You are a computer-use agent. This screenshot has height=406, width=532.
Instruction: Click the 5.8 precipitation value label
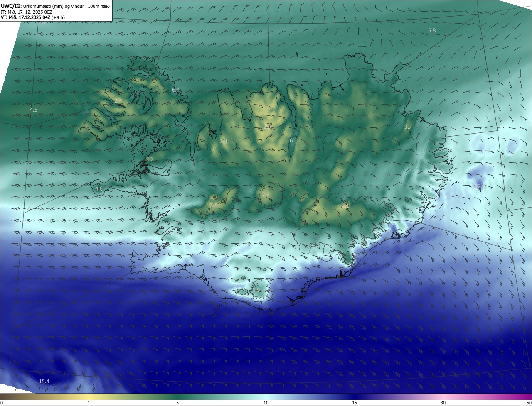(x=432, y=30)
